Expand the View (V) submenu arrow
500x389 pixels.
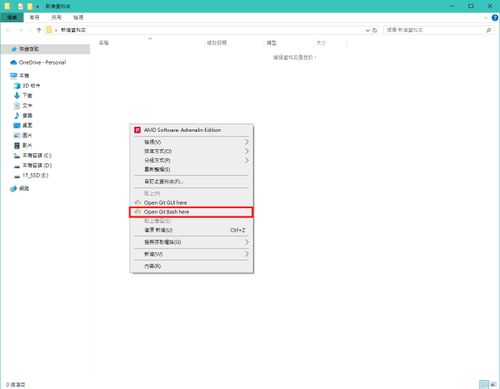pos(247,142)
